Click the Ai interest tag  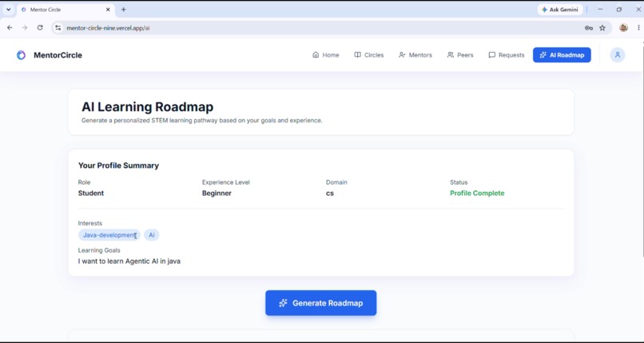152,235
